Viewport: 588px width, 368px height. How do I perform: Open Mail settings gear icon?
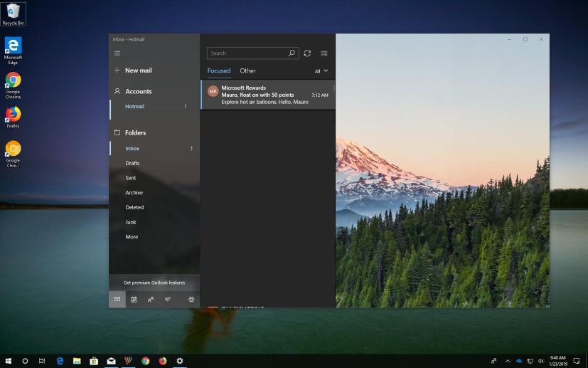tap(191, 299)
